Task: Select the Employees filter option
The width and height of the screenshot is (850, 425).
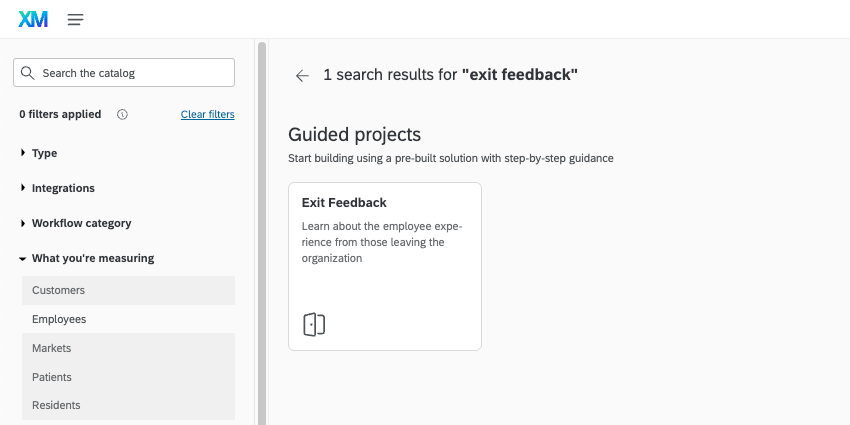Action: (59, 319)
